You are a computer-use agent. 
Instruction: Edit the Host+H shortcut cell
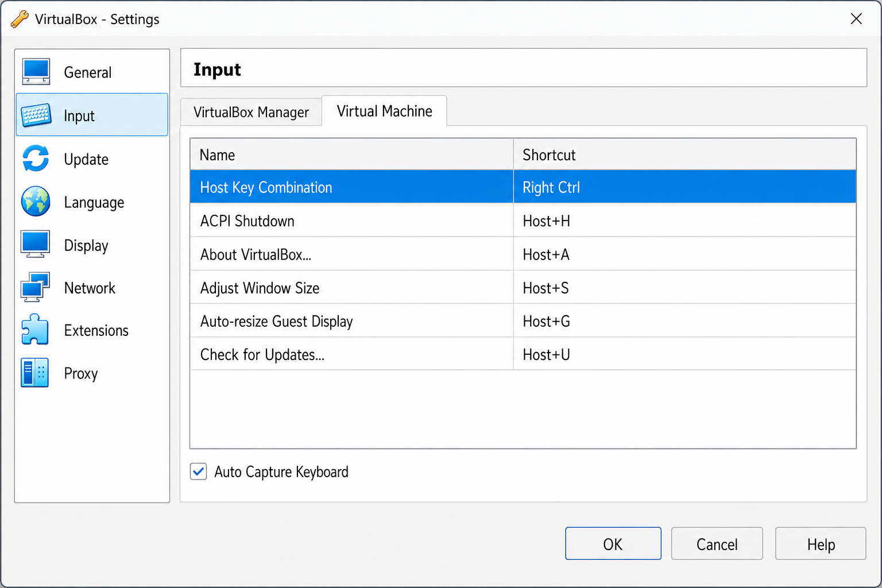tap(684, 220)
